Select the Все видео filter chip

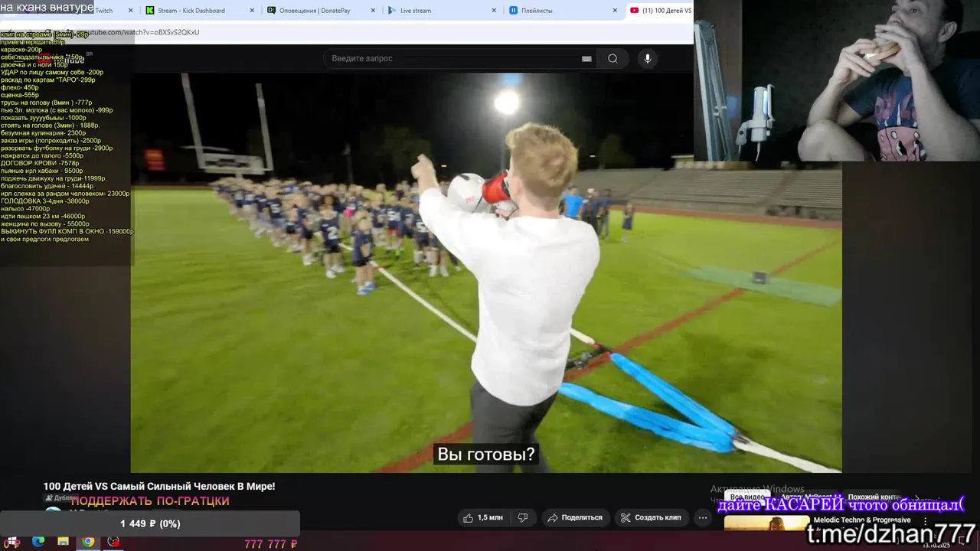tap(747, 497)
